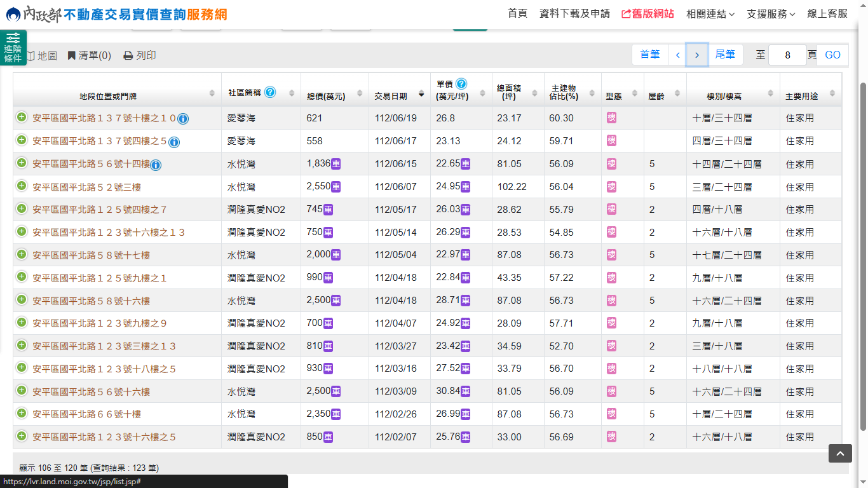Click parking badge next to 1,836 price
This screenshot has width=868, height=488.
click(336, 164)
